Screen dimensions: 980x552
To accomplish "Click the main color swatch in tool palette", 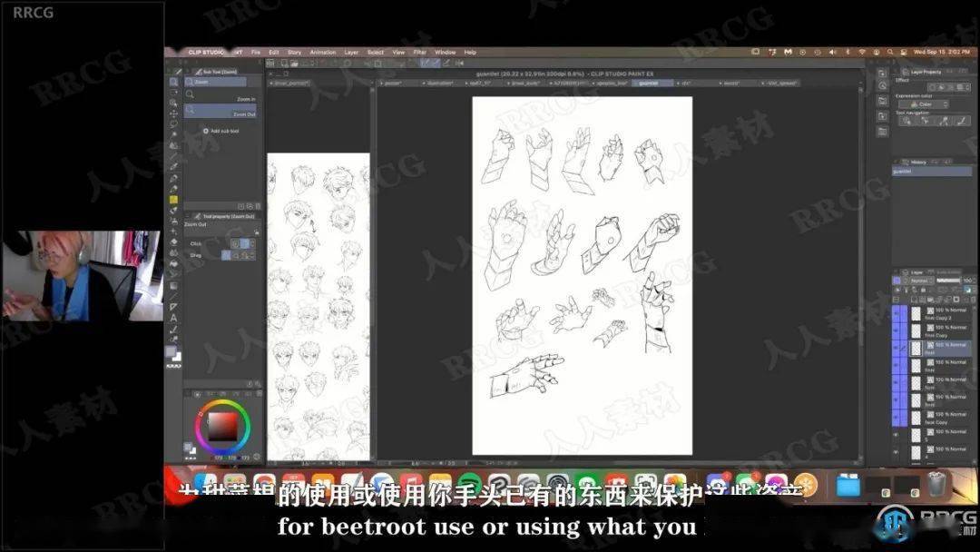I will coord(171,351).
